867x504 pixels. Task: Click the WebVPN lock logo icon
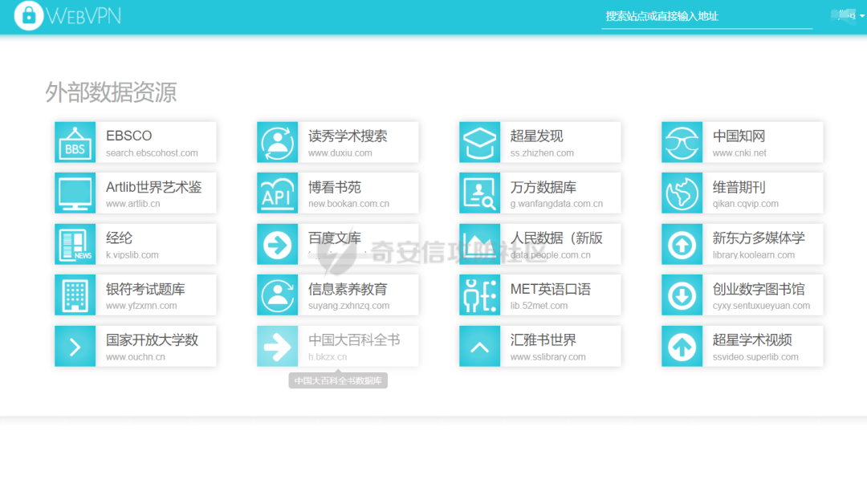click(29, 15)
